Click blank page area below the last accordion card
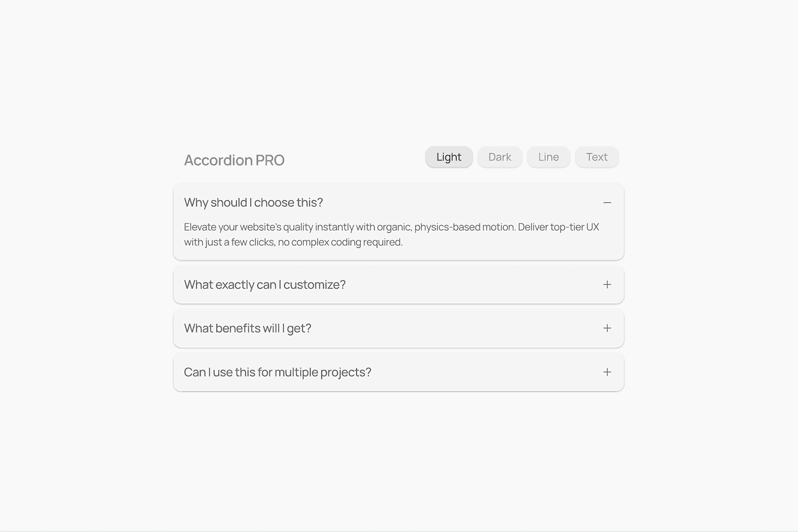Viewport: 798px width, 532px height. pyautogui.click(x=398, y=458)
